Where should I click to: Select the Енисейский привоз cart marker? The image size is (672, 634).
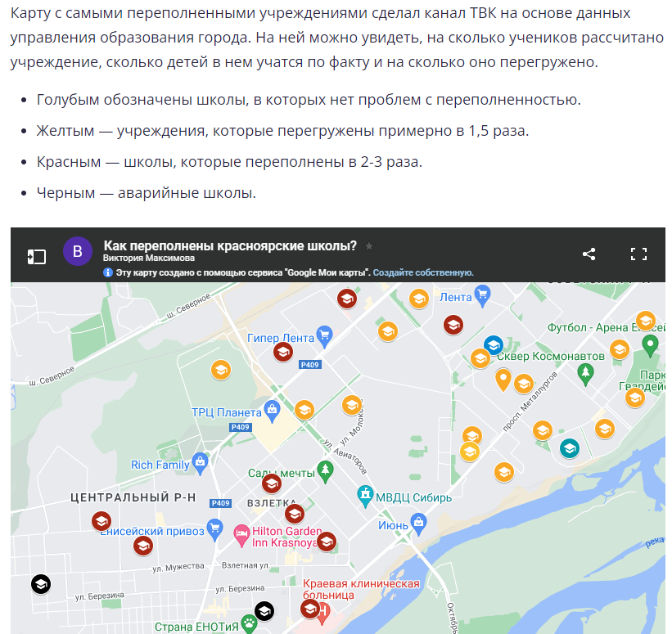(x=214, y=529)
